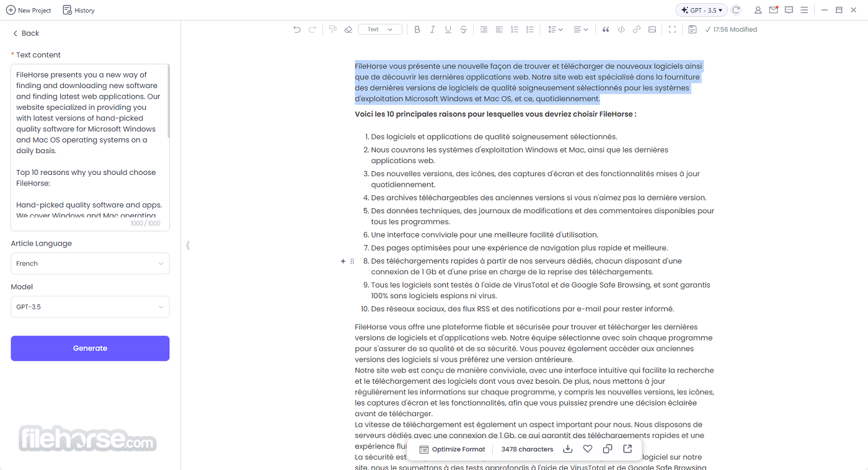This screenshot has width=868, height=470.
Task: Undo the last edit
Action: pos(296,29)
